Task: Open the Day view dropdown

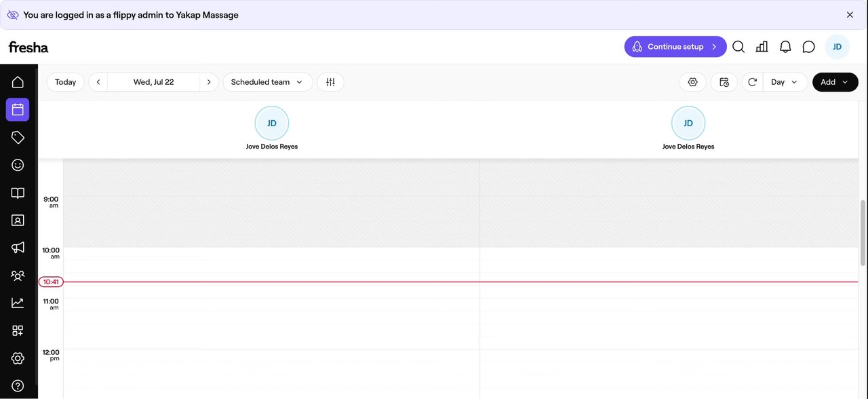Action: pyautogui.click(x=785, y=82)
